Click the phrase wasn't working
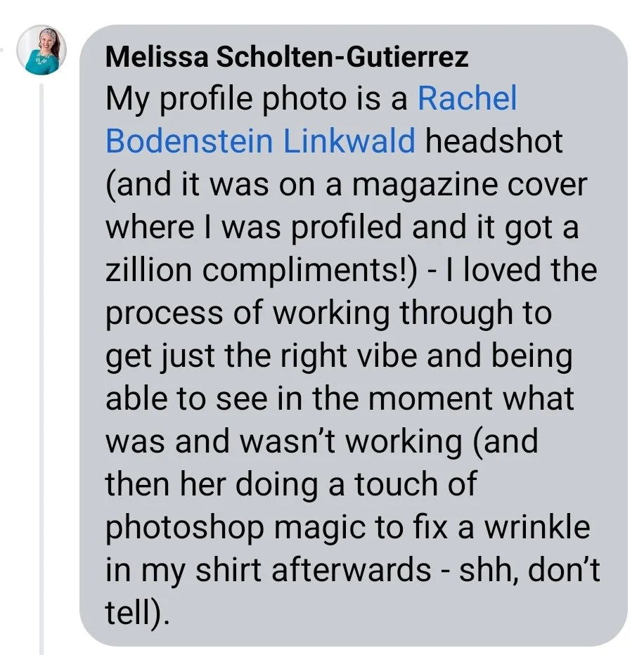 click(x=352, y=443)
